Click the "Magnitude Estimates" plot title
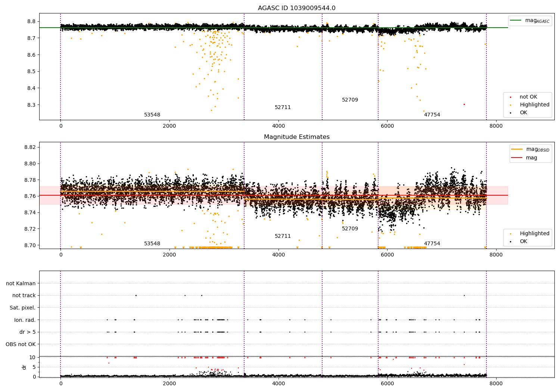This screenshot has height=392, width=560. click(296, 137)
